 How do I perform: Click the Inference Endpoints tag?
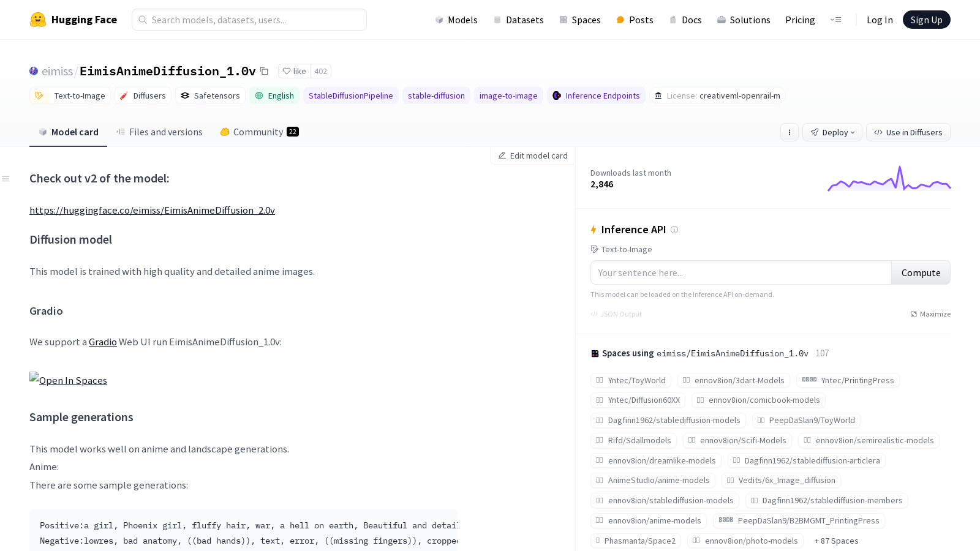596,96
